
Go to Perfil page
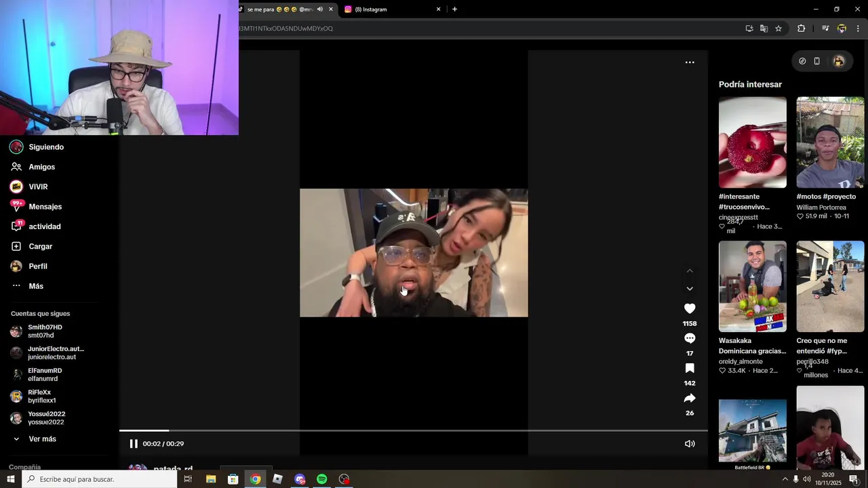(x=29, y=266)
